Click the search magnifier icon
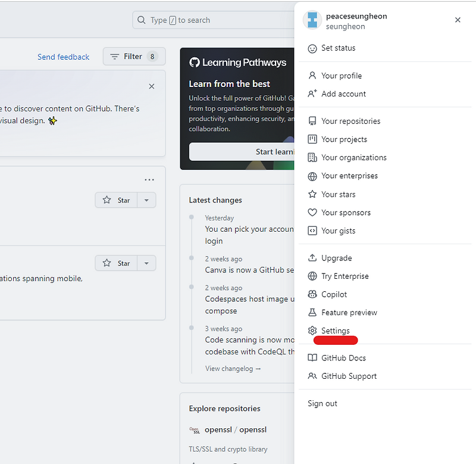Image resolution: width=476 pixels, height=464 pixels. 141,20
